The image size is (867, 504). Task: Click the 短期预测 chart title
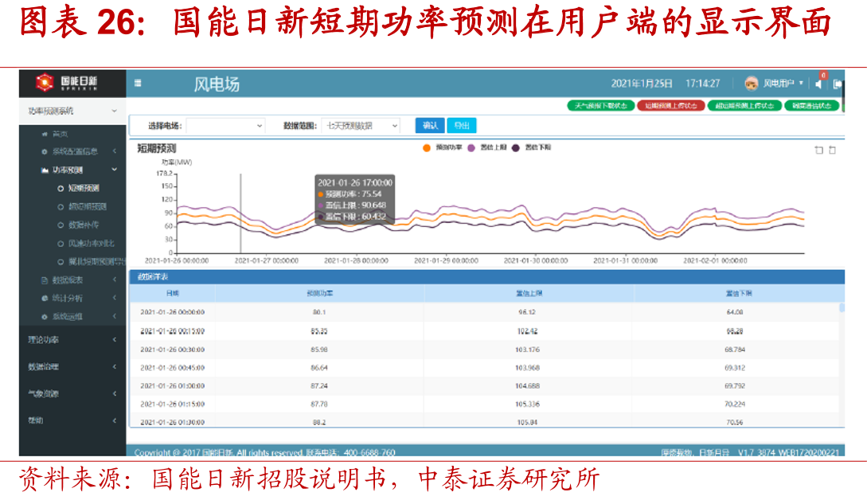tap(157, 148)
